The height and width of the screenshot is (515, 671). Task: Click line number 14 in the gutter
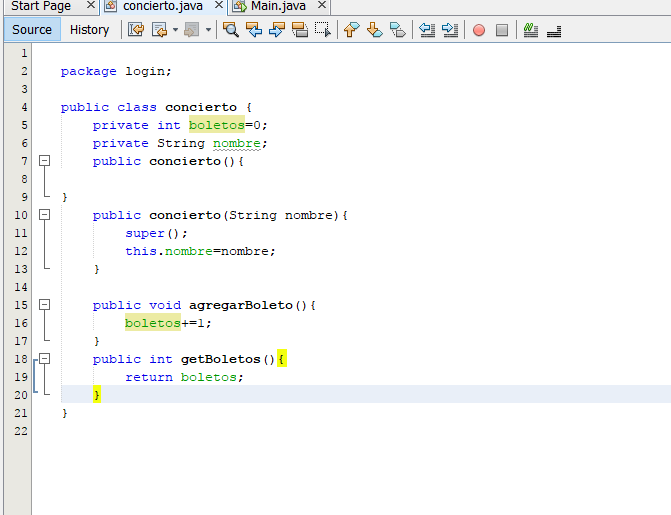tap(21, 287)
